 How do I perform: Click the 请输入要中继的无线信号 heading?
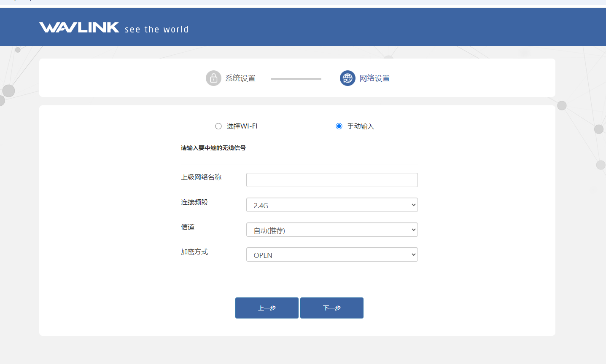(x=214, y=148)
